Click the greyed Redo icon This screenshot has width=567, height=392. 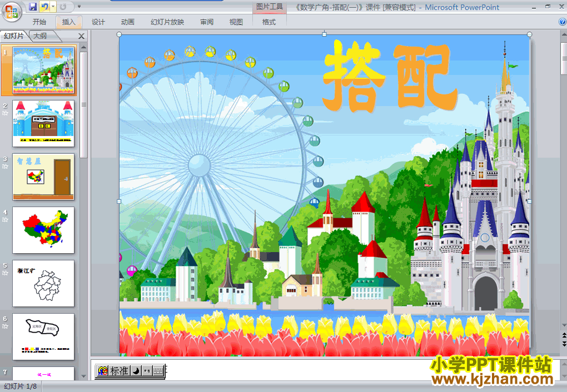(63, 7)
